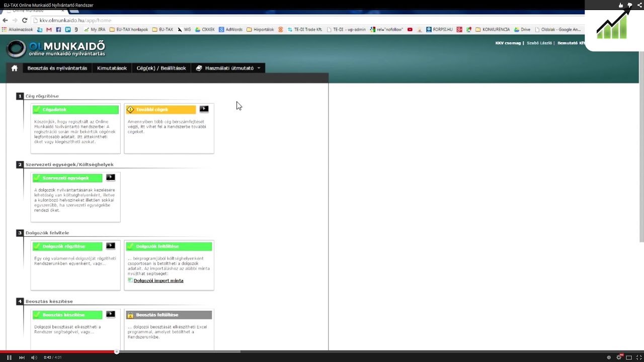Open the Kimutatások menu
The image size is (644, 362).
pos(112,68)
